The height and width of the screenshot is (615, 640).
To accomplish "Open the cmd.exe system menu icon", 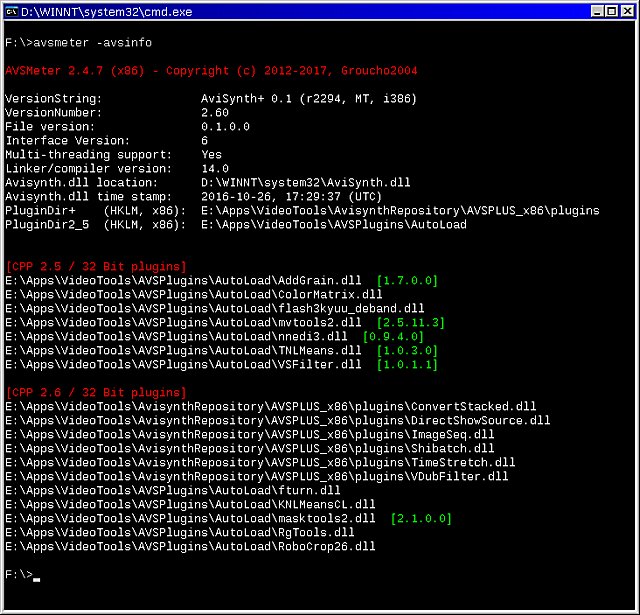I will click(x=11, y=11).
